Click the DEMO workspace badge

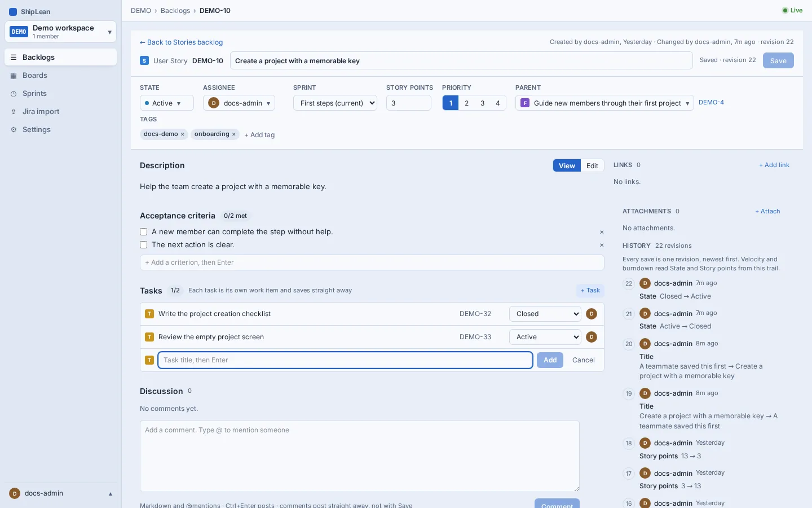19,32
